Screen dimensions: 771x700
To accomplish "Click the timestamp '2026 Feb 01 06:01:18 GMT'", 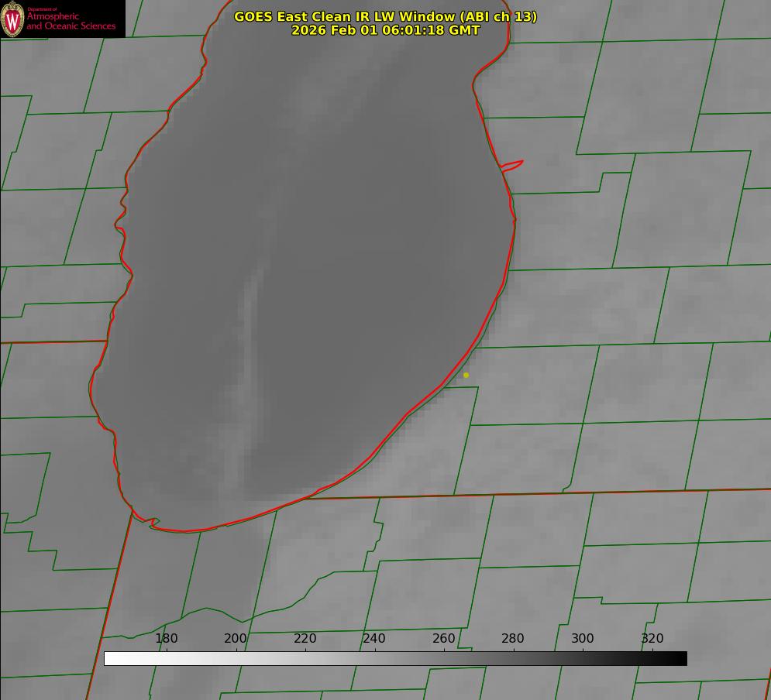I will coord(386,30).
